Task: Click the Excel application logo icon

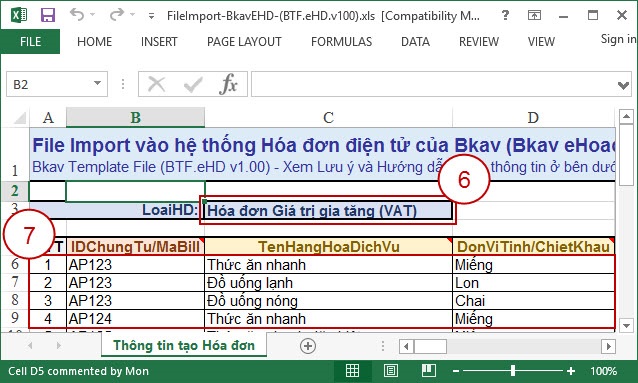Action: coord(19,15)
